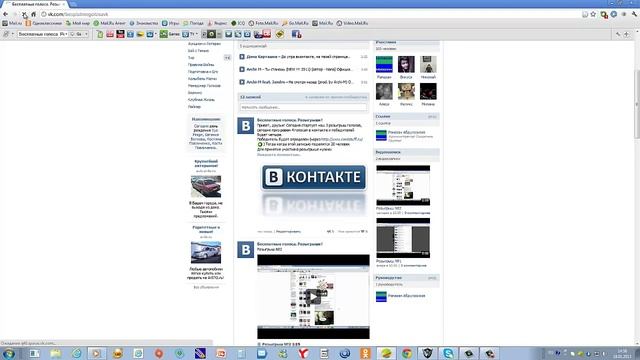Play the third audio track Andy M feat.
Image resolution: width=640 pixels, height=360 pixels.
[x=242, y=82]
